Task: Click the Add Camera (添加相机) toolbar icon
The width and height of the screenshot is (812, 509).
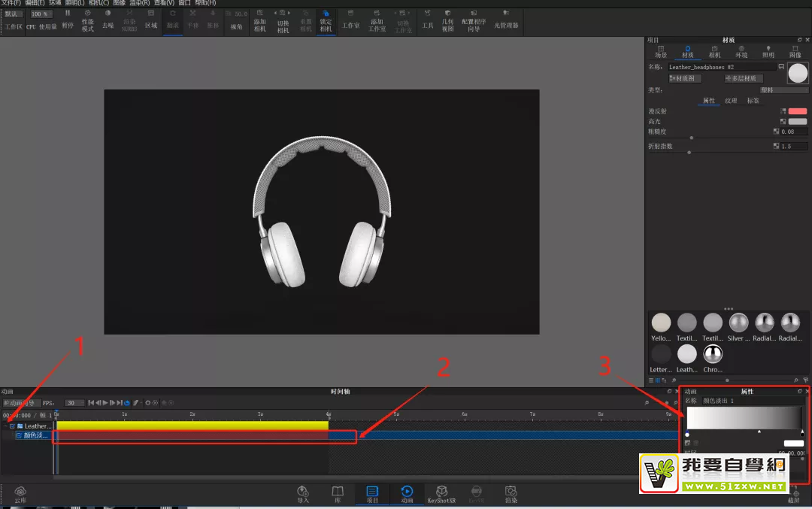Action: (260, 20)
